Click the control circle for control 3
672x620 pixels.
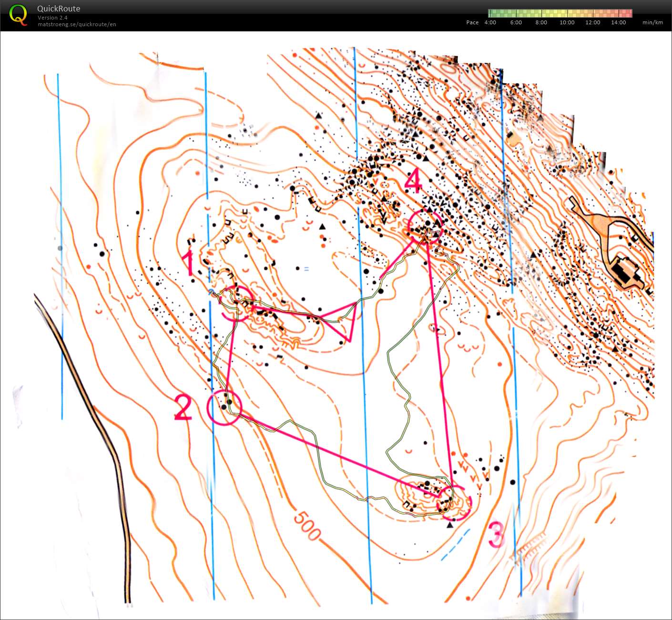(x=454, y=503)
